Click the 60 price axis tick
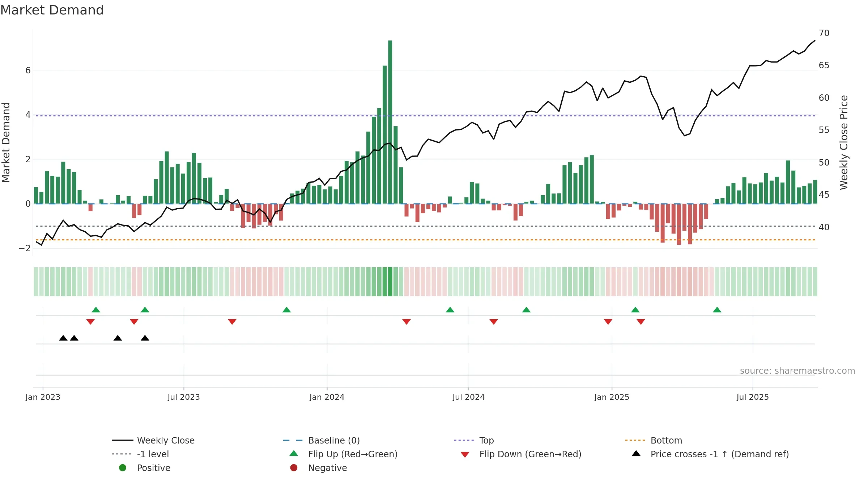Screen dimensions: 868x488 point(824,98)
